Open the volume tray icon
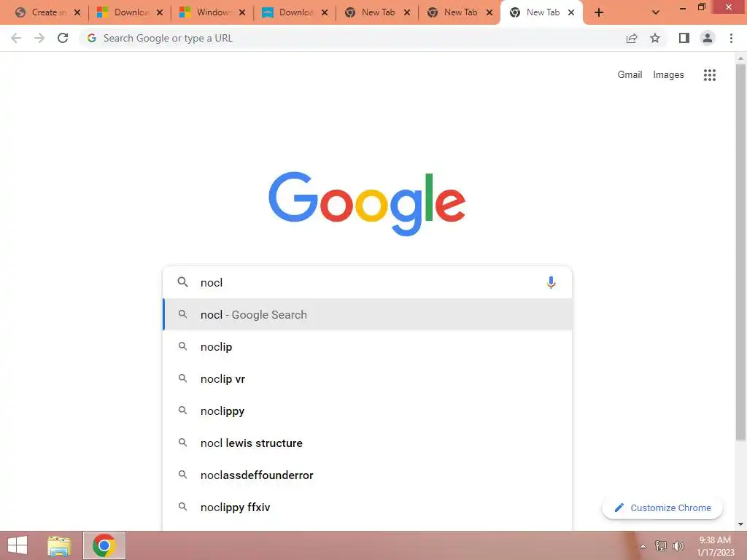747x560 pixels. [678, 546]
